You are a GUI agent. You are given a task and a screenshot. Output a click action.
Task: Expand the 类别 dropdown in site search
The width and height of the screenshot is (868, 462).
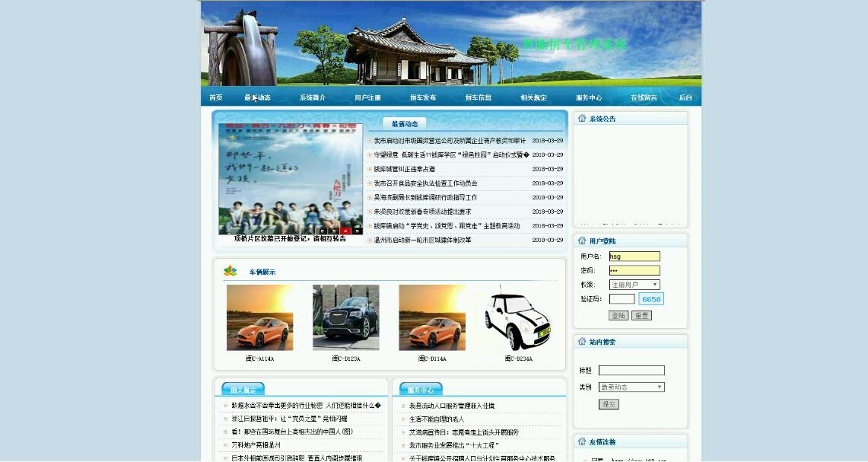coord(631,387)
